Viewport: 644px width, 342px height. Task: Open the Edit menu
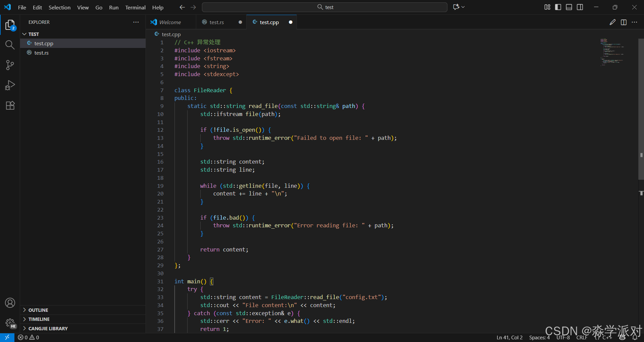coord(37,7)
